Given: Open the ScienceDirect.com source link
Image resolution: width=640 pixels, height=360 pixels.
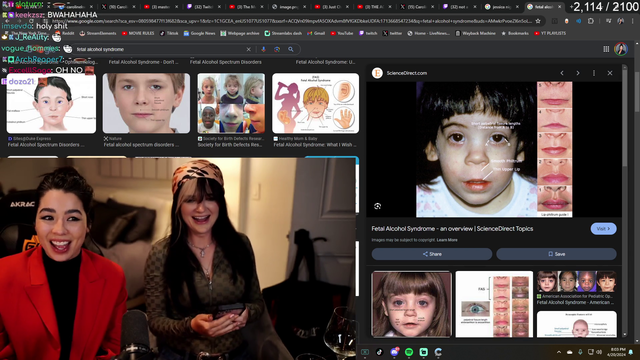Looking at the screenshot, I should point(407,73).
